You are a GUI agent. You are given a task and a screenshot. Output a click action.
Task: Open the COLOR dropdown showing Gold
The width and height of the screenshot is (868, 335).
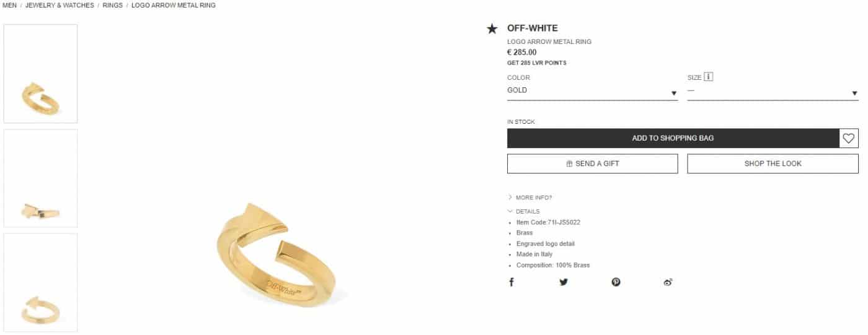click(x=592, y=91)
